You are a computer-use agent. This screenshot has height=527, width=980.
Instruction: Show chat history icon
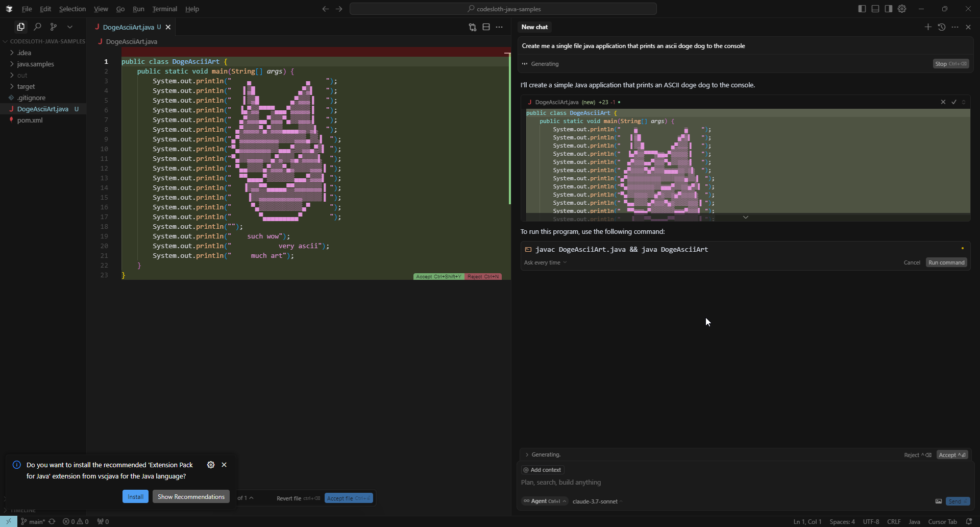[942, 27]
